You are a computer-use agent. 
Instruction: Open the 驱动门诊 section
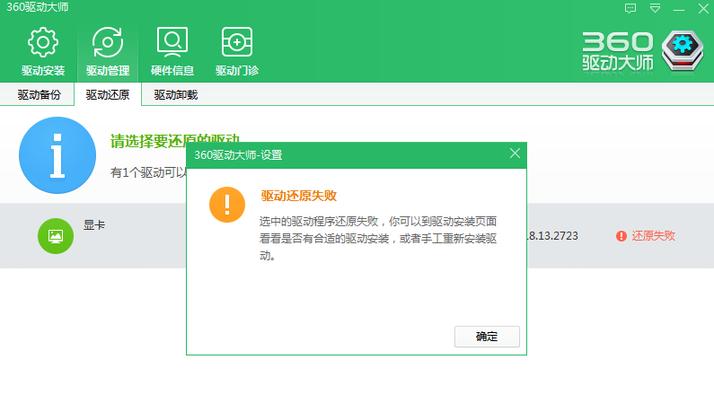pyautogui.click(x=237, y=51)
